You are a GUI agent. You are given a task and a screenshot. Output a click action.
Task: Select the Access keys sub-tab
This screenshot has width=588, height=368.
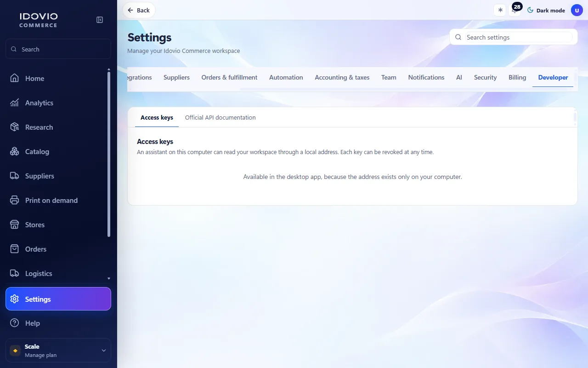[157, 118]
